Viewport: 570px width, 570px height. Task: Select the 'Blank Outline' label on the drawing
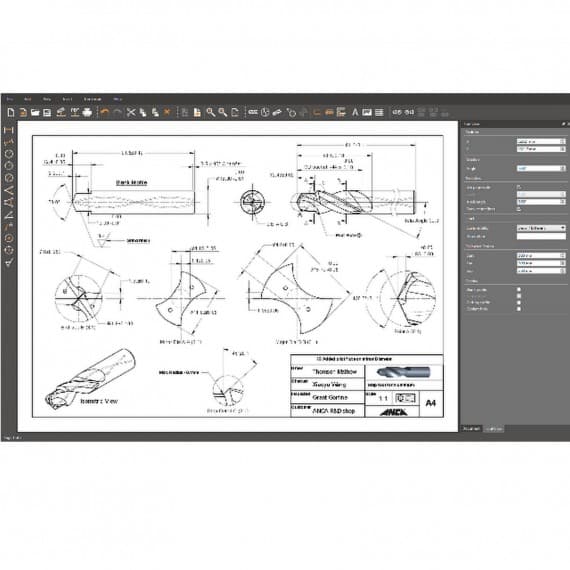point(132,182)
